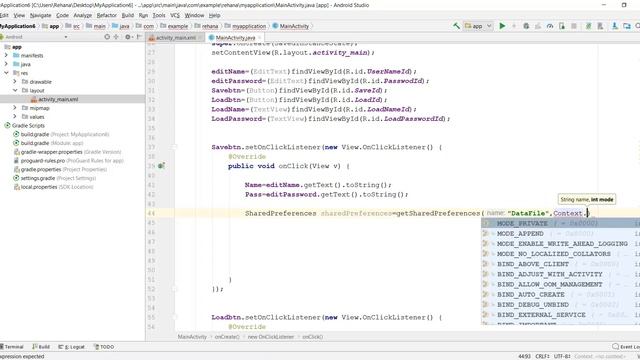Close the activity_main.xml editor tab
The image size is (640, 360).
(200, 38)
